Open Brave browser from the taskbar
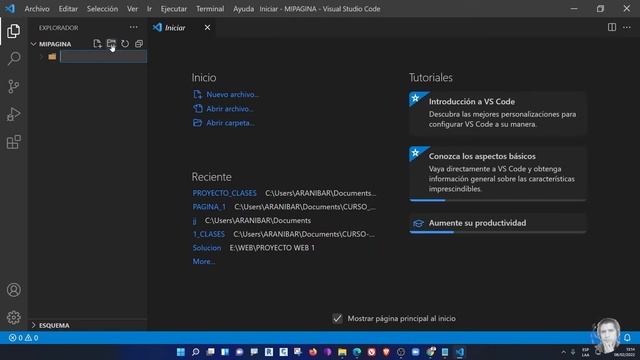640x360 pixels. 386,352
